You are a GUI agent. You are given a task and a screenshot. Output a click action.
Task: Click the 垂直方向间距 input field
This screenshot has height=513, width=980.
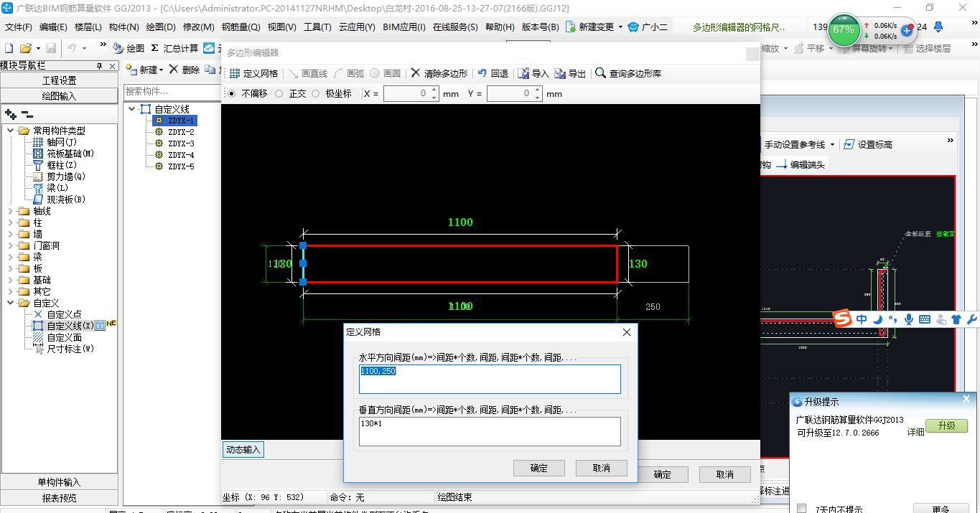490,431
